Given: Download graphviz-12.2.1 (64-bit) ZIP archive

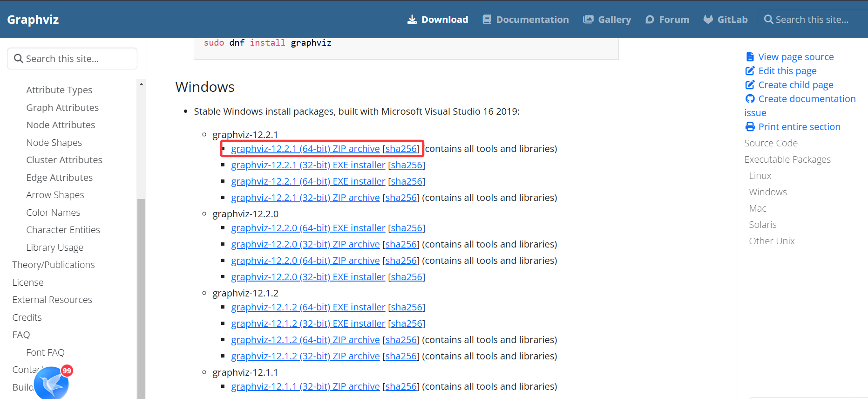Looking at the screenshot, I should pos(305,149).
